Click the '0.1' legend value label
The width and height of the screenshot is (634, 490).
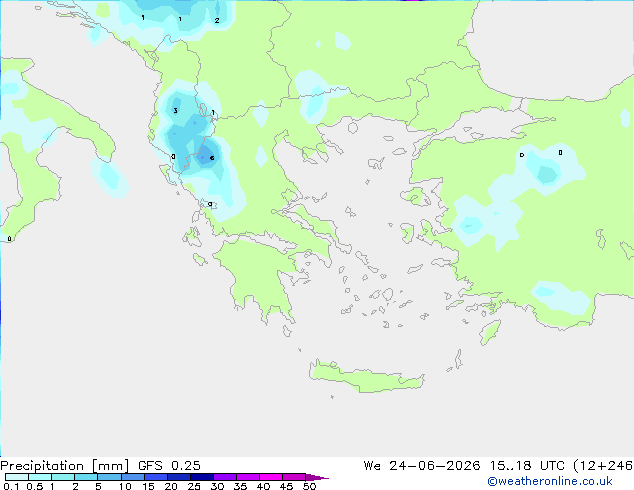pos(11,486)
